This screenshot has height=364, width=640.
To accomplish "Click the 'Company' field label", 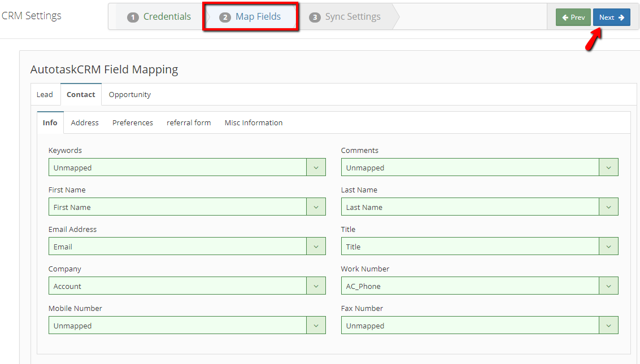I will click(x=64, y=269).
